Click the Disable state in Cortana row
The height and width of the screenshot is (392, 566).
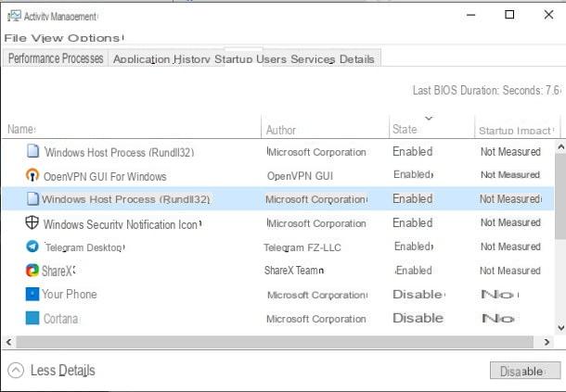[418, 318]
